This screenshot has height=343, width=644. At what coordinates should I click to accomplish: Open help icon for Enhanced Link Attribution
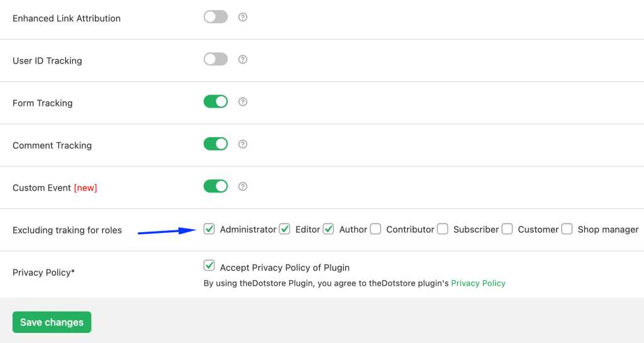243,17
